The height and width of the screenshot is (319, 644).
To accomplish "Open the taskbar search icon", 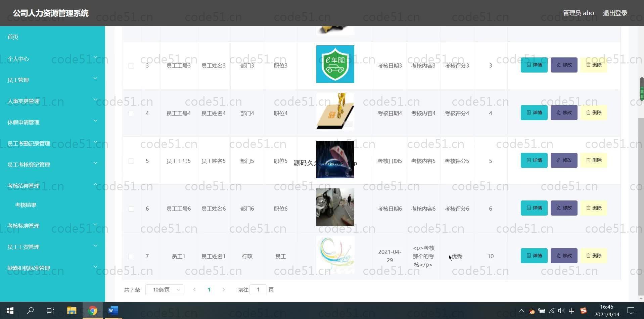I will pos(30,311).
